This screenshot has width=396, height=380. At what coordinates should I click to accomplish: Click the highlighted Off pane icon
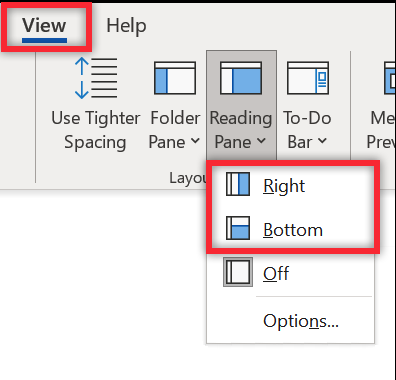point(238,272)
